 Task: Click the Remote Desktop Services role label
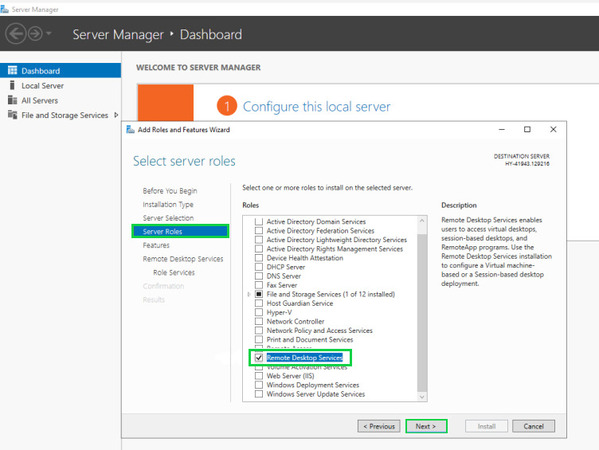[304, 358]
